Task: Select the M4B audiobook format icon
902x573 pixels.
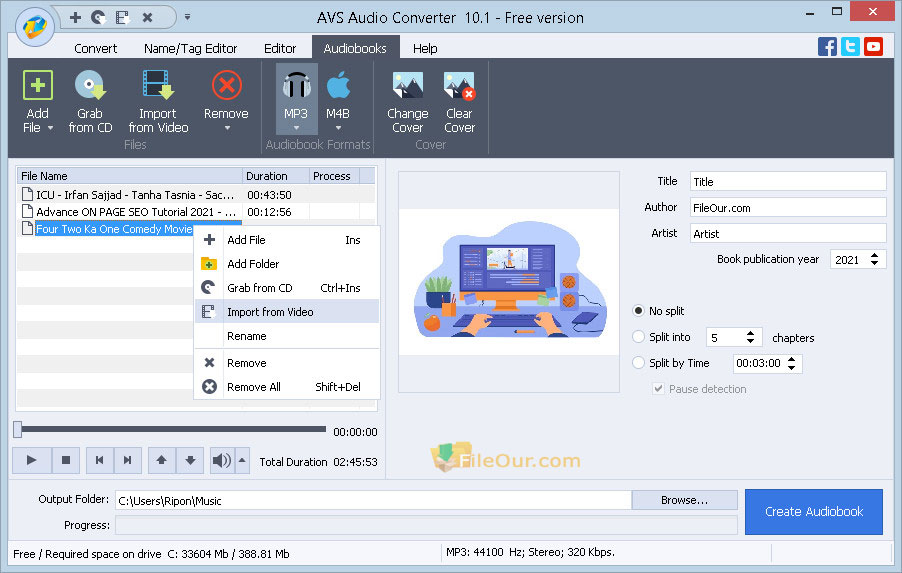Action: 338,86
